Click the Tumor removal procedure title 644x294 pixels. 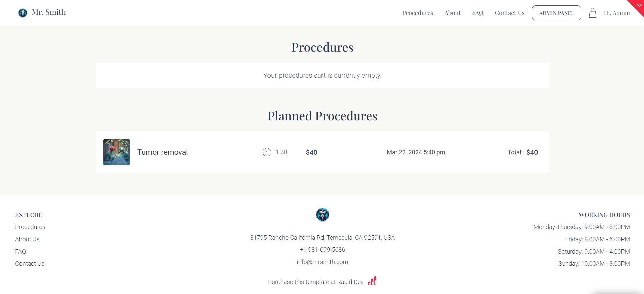pyautogui.click(x=163, y=152)
